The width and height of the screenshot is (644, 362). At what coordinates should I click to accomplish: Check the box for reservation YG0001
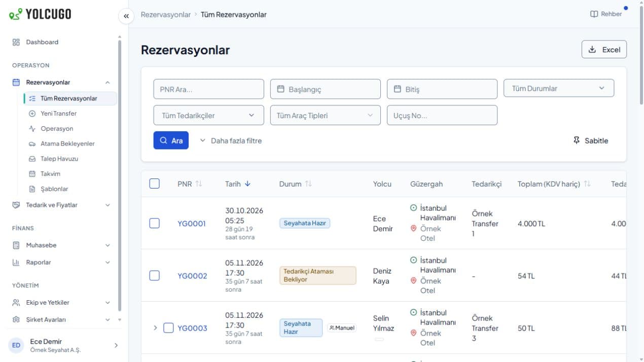[x=155, y=223]
